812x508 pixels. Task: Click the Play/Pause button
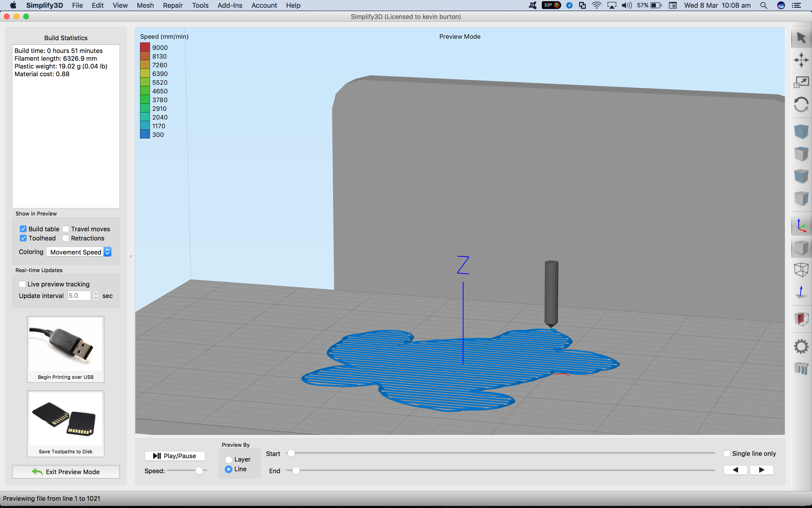coord(175,456)
